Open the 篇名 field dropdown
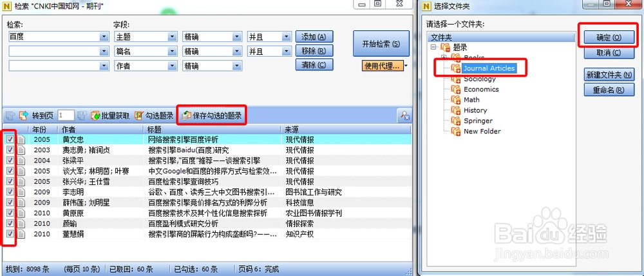This screenshot has width=644, height=276. tap(172, 52)
